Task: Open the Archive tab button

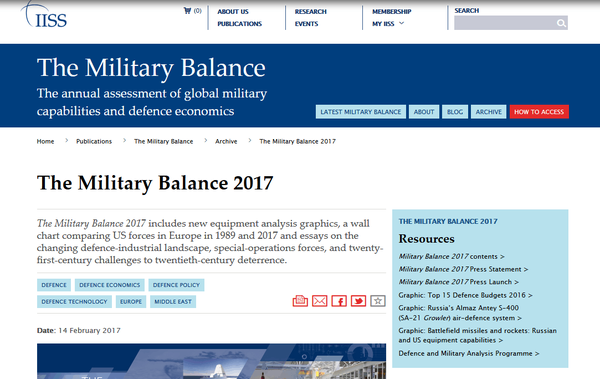Action: pos(489,112)
